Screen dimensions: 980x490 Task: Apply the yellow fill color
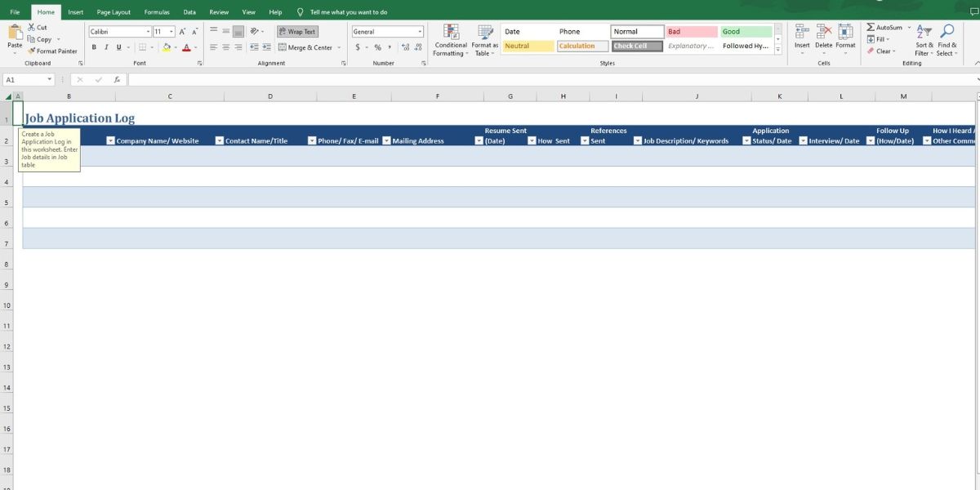pyautogui.click(x=167, y=47)
